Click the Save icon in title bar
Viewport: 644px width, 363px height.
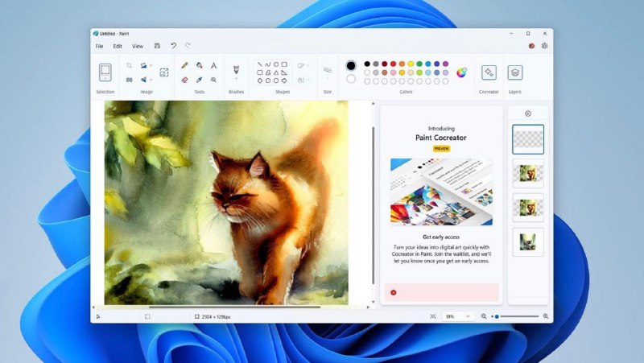point(157,46)
